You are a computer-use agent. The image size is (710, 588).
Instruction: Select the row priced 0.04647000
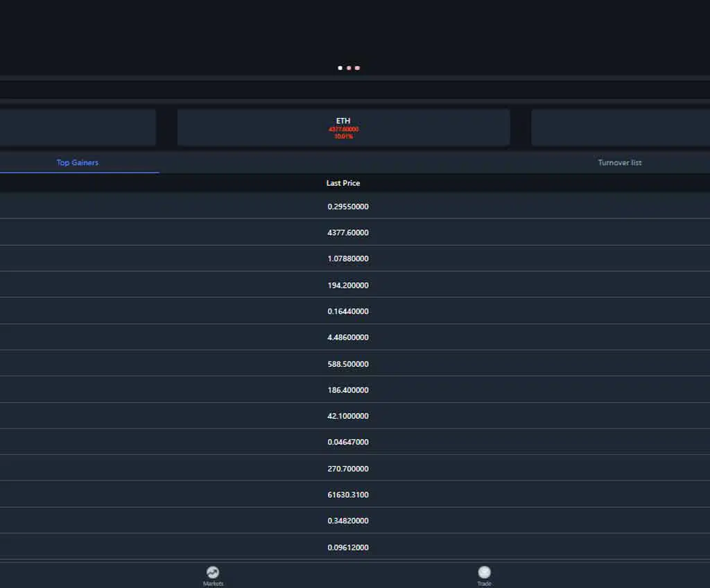point(355,442)
